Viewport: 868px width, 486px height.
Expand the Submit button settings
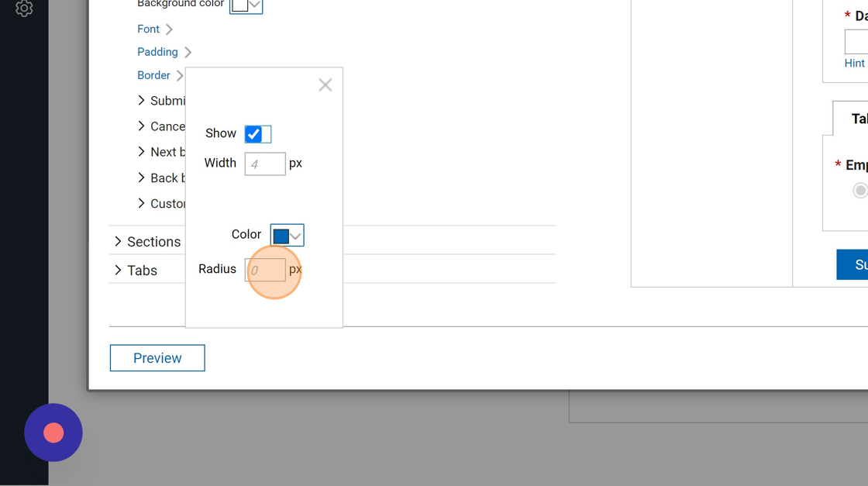click(141, 101)
